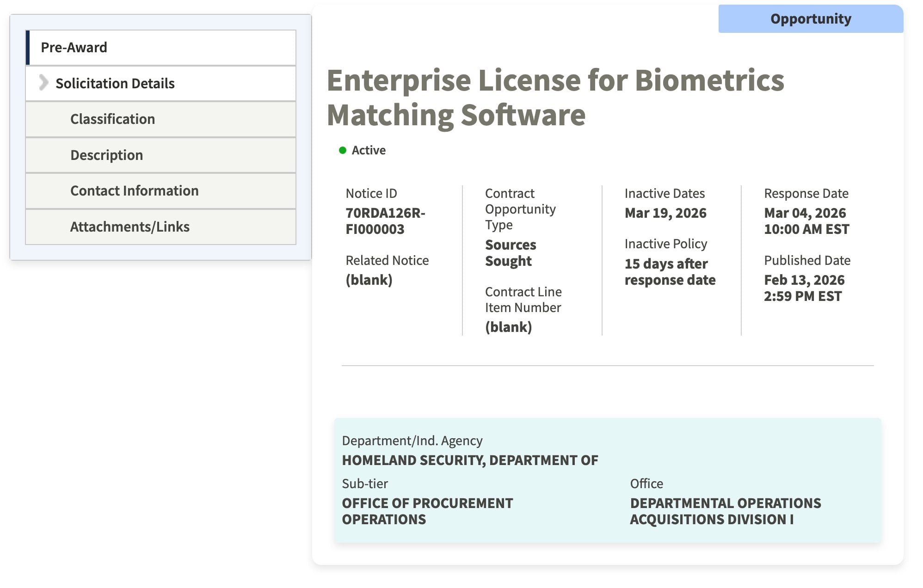Click Departmental Operations Acquisitions Division I

point(725,511)
